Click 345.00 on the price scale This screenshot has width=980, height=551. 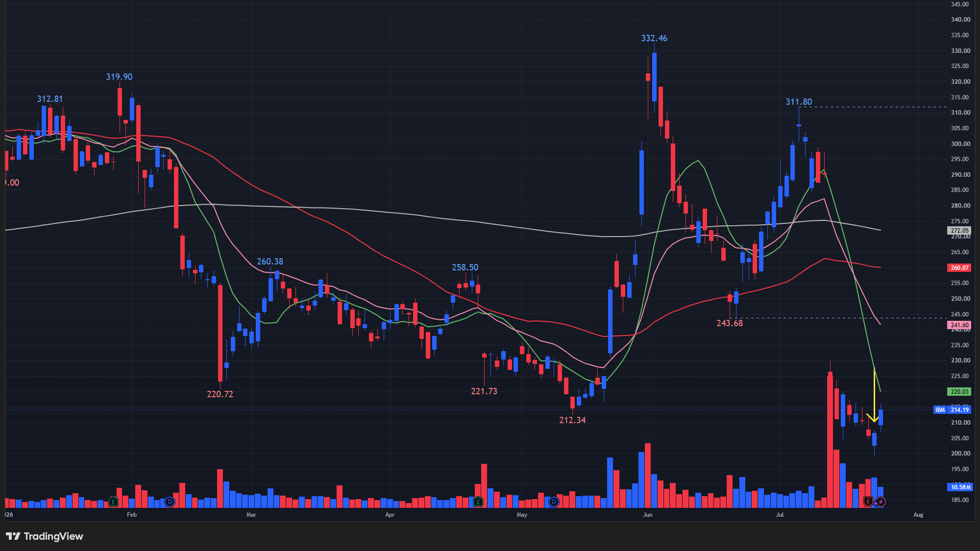[960, 4]
